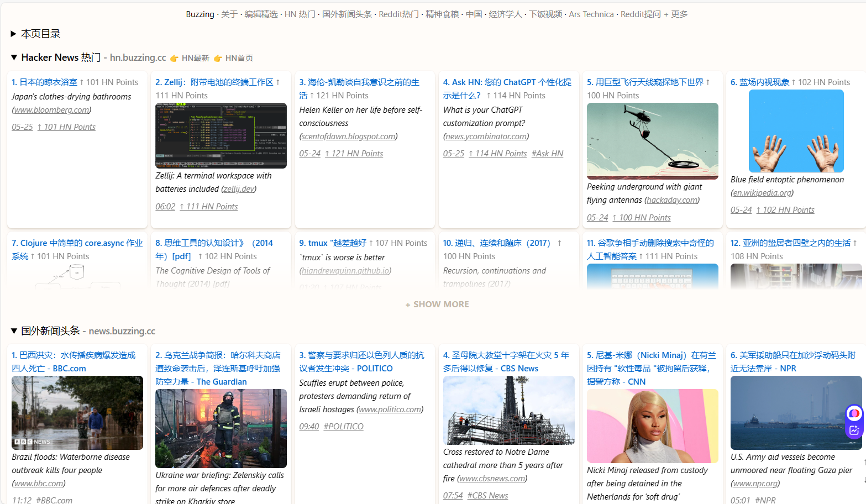866x504 pixels.
Task: Click the blue hands entoptic phenomenon image
Action: click(x=796, y=131)
